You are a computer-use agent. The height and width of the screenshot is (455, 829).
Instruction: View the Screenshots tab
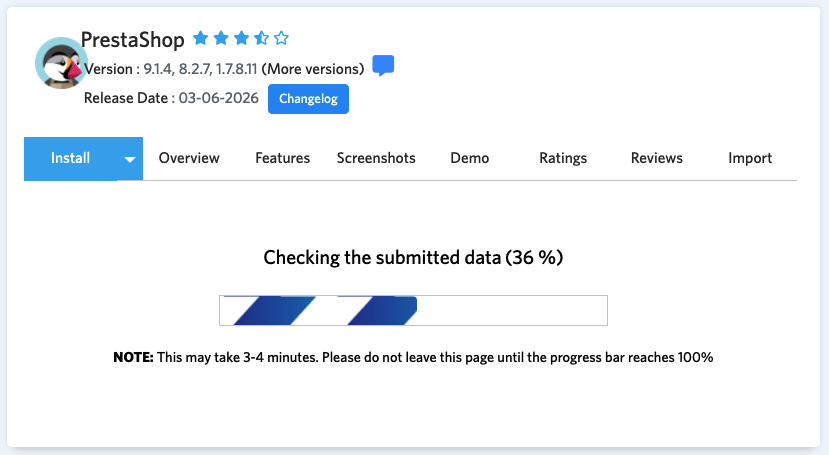click(x=376, y=158)
